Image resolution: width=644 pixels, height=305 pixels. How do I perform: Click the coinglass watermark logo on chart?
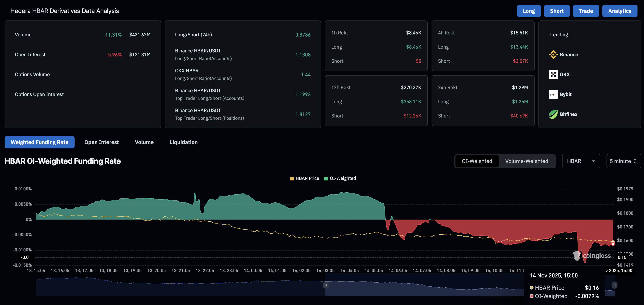pos(591,256)
